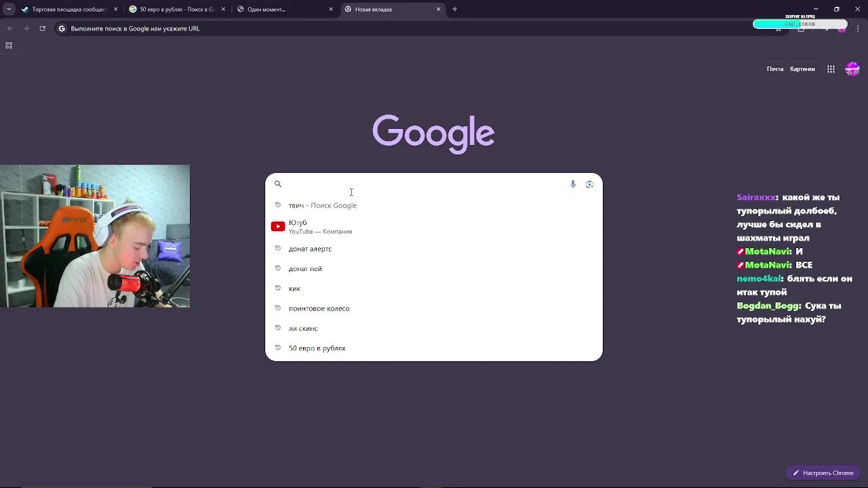Screen dimensions: 868x488
Task: Go forward with the browser forward arrow
Action: pyautogui.click(x=26, y=28)
